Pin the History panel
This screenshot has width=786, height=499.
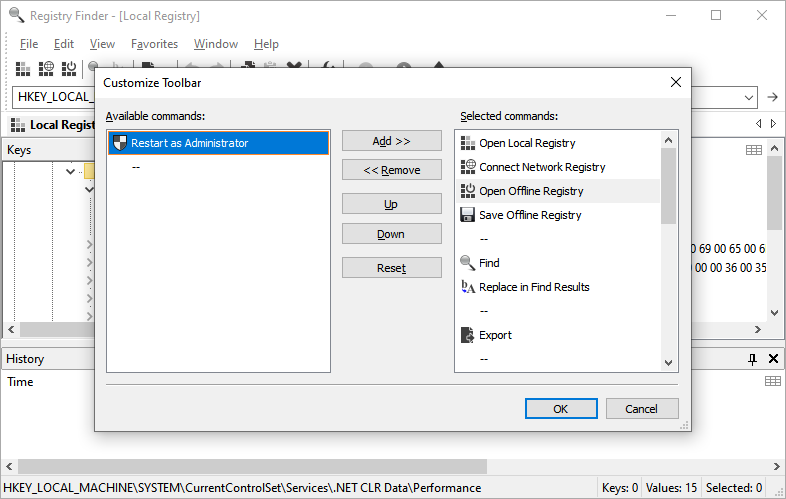click(752, 359)
